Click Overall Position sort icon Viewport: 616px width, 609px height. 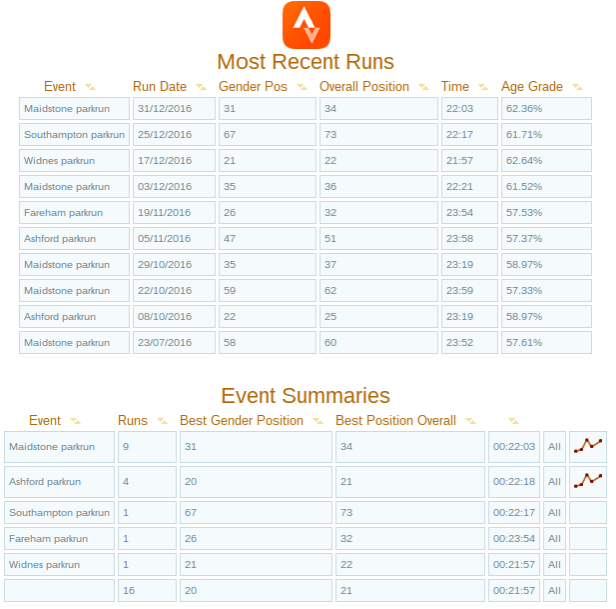coord(424,88)
